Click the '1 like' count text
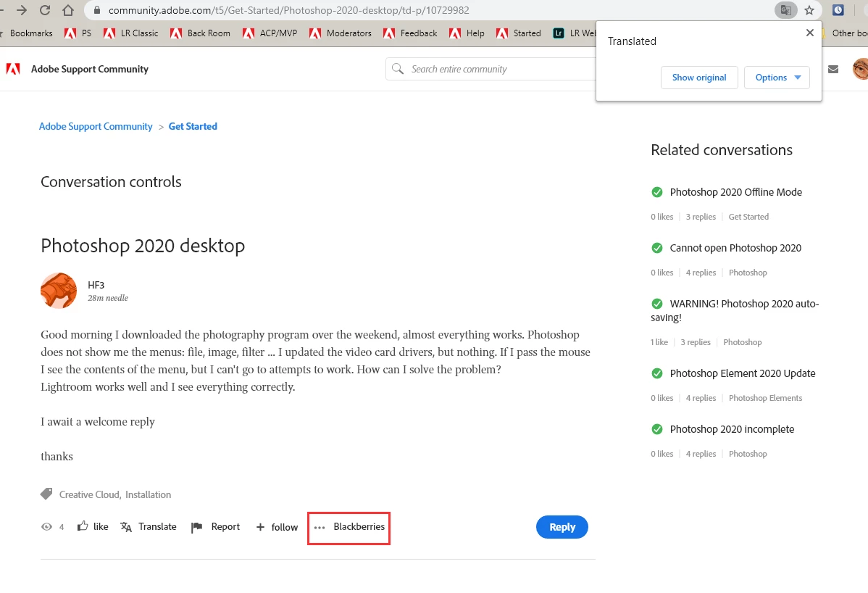The image size is (868, 593). point(659,342)
